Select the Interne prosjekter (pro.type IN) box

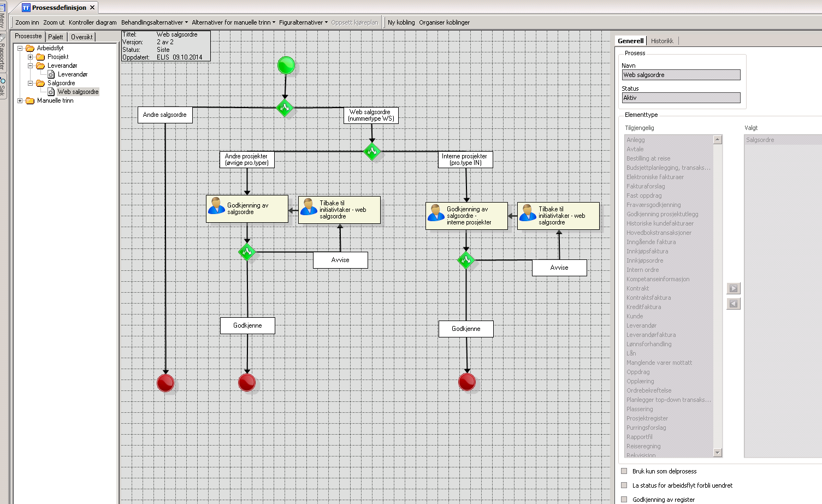tap(466, 159)
